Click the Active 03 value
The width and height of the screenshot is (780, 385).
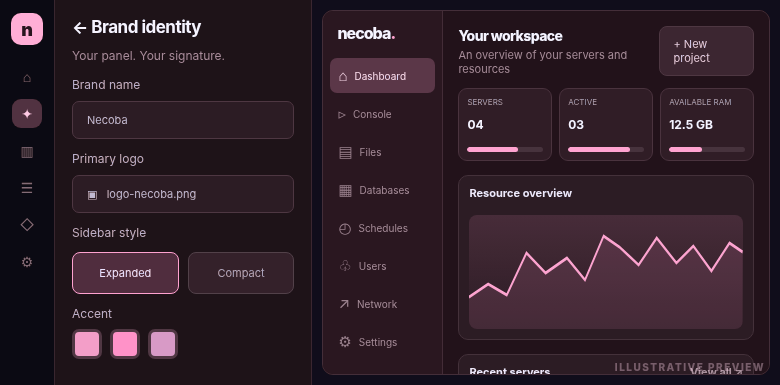[x=576, y=124]
